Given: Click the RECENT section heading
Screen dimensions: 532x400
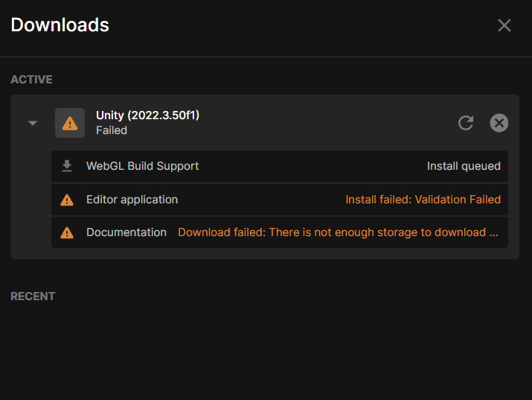Looking at the screenshot, I should (x=33, y=296).
